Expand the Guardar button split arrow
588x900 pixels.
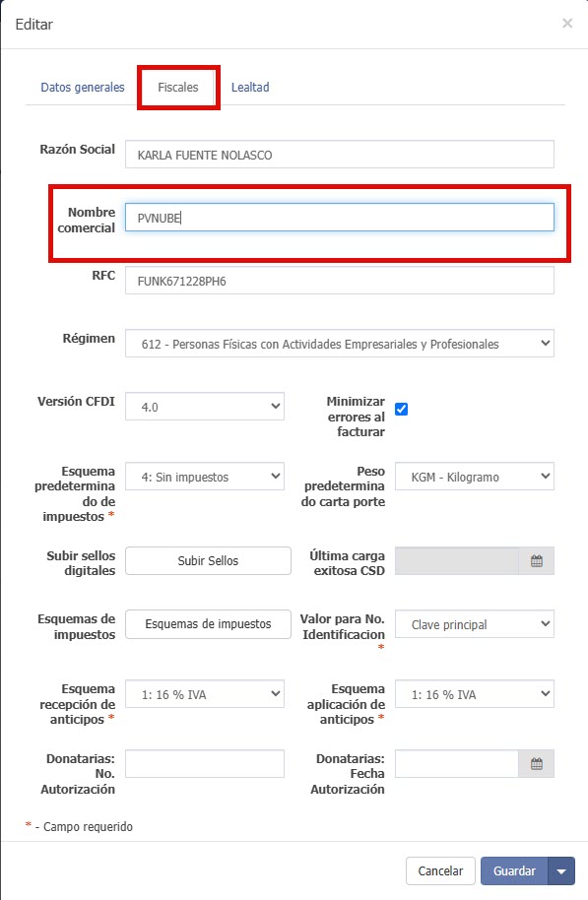561,871
